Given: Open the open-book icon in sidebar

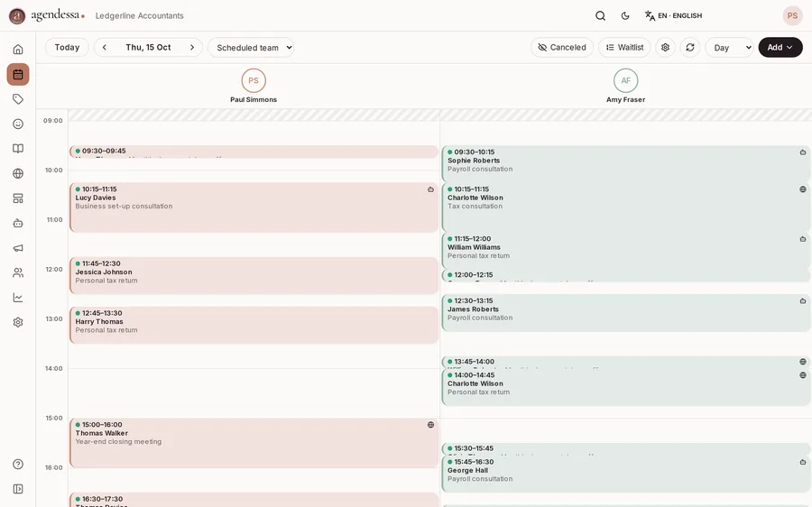Looking at the screenshot, I should point(18,149).
